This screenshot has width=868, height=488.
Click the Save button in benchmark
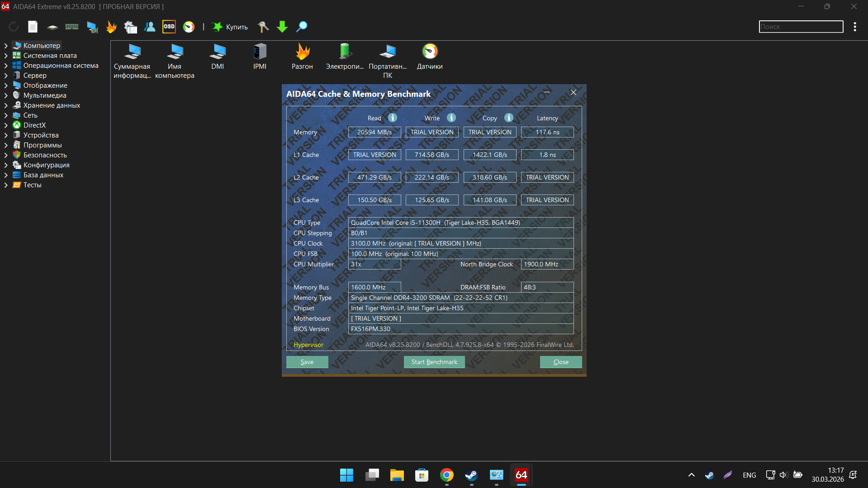pos(307,362)
